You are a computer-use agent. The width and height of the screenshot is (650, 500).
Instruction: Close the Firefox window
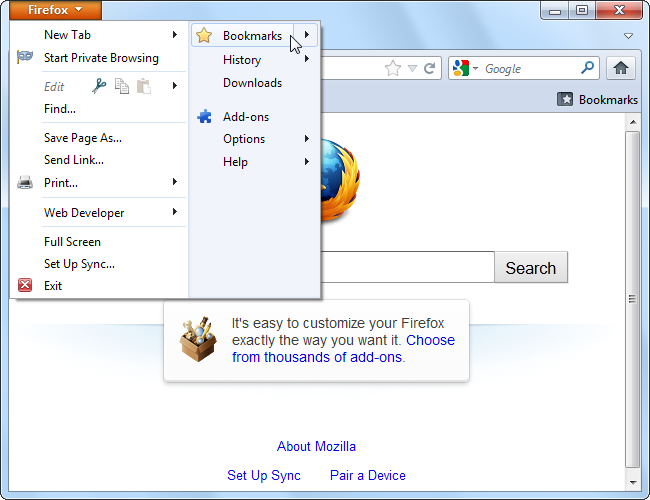tap(619, 10)
